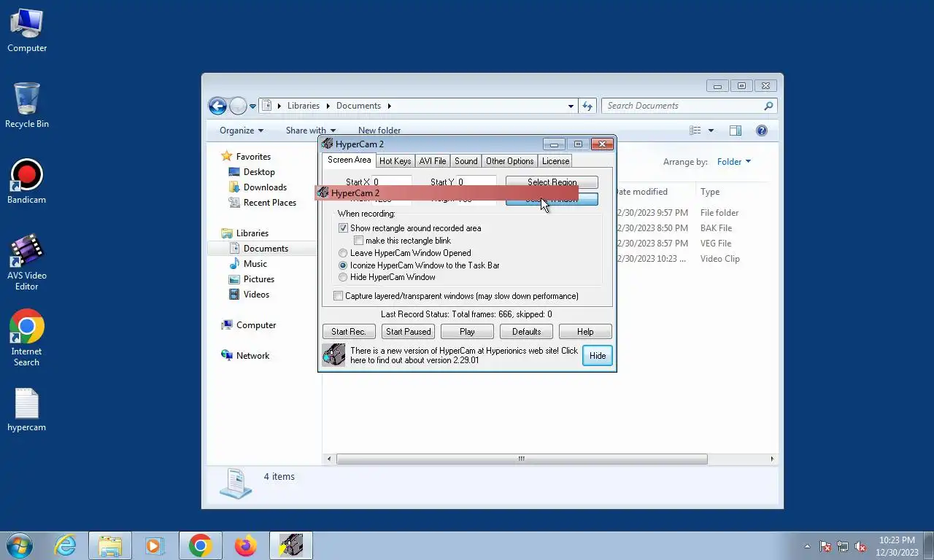
Task: Open address bar history dropdown
Action: click(x=571, y=106)
